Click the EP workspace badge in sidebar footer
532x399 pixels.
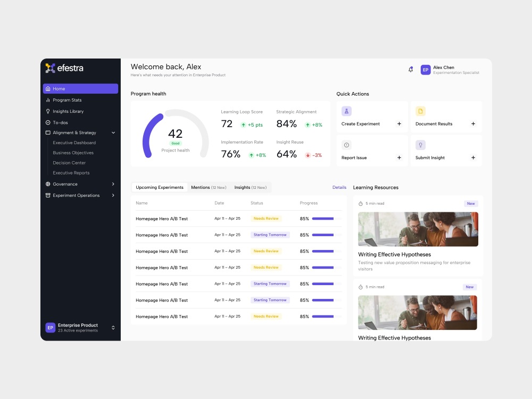50,328
